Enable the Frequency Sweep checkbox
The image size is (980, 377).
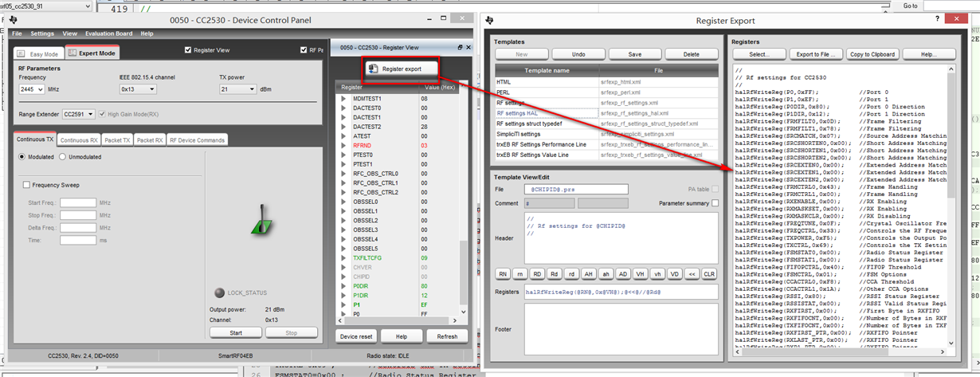[26, 185]
